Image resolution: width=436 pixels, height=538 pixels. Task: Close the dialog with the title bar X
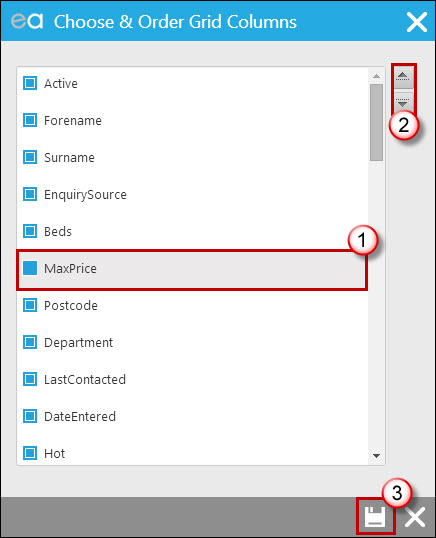tap(417, 22)
